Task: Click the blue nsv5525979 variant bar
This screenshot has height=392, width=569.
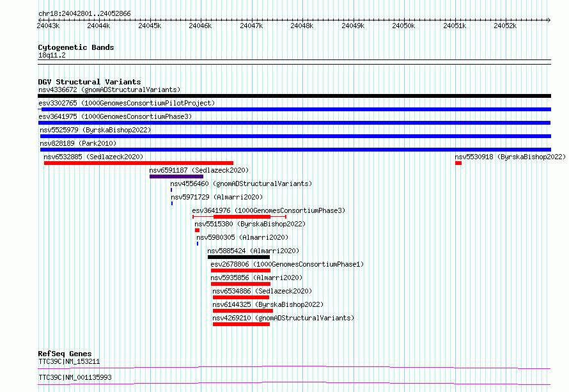Action: point(295,136)
